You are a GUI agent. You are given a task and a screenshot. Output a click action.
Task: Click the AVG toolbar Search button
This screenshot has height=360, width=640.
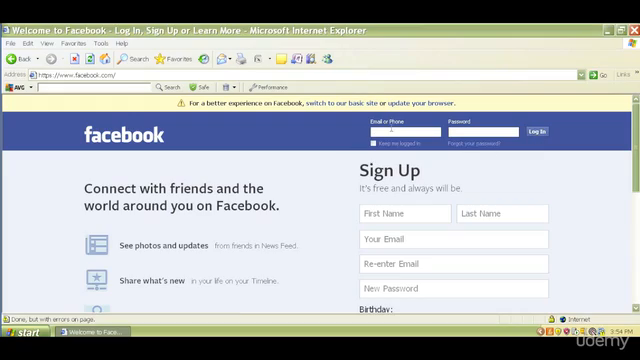point(168,87)
